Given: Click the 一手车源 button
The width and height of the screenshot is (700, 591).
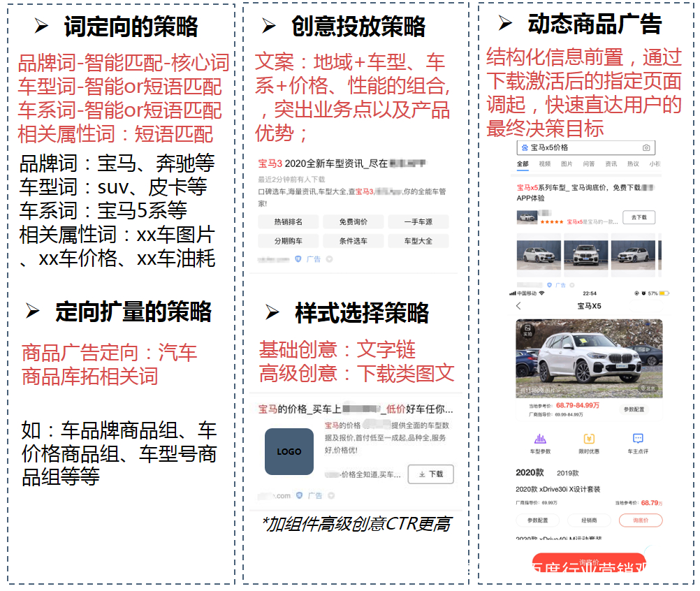Looking at the screenshot, I should tap(418, 222).
